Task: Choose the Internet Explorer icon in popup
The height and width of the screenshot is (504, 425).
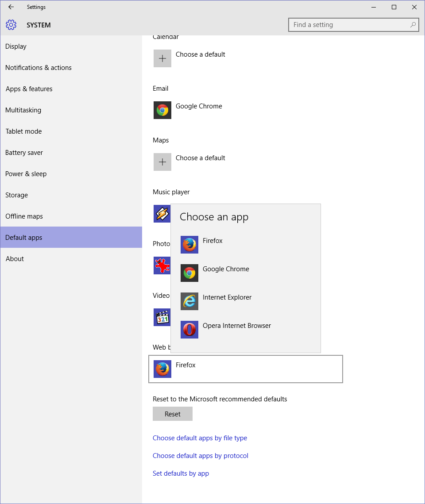Action: click(x=189, y=301)
